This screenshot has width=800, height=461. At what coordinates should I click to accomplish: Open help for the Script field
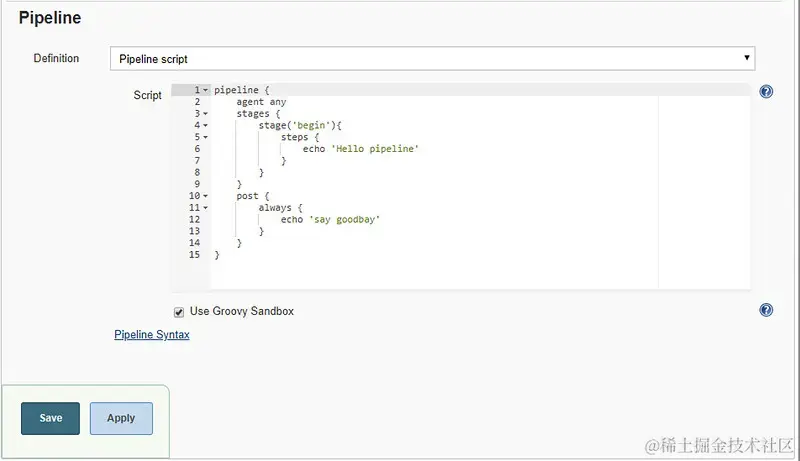coord(766,92)
